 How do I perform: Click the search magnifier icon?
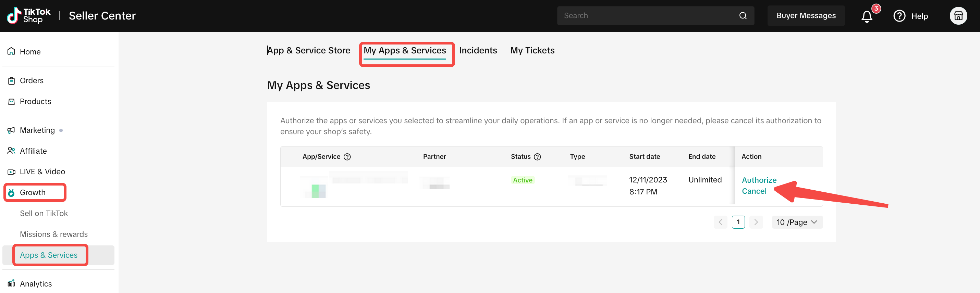coord(742,16)
